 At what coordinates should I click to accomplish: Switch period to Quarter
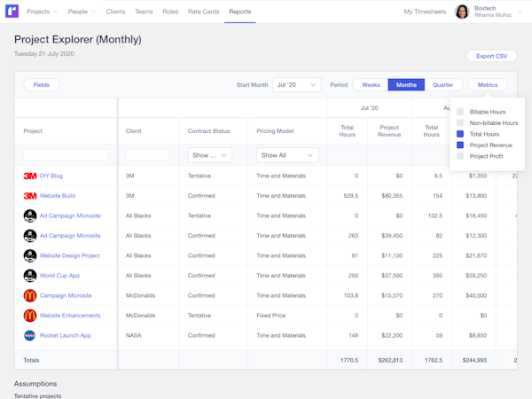(x=442, y=85)
